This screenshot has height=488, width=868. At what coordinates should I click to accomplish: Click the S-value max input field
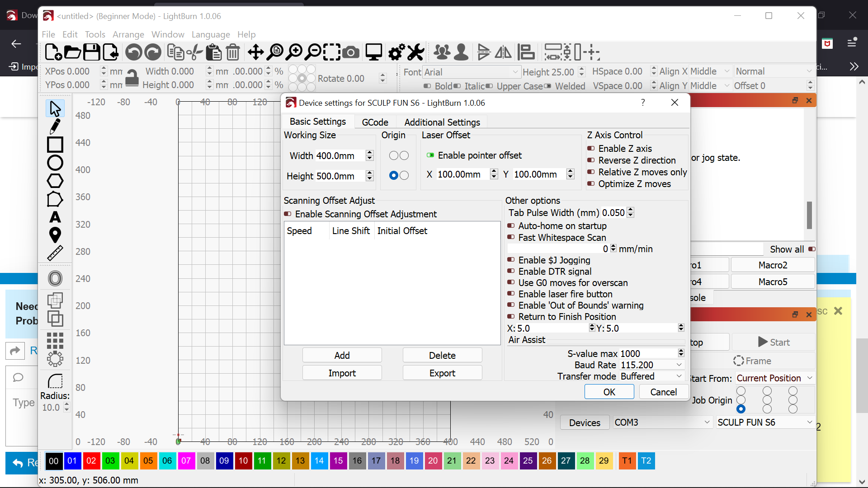pos(649,354)
